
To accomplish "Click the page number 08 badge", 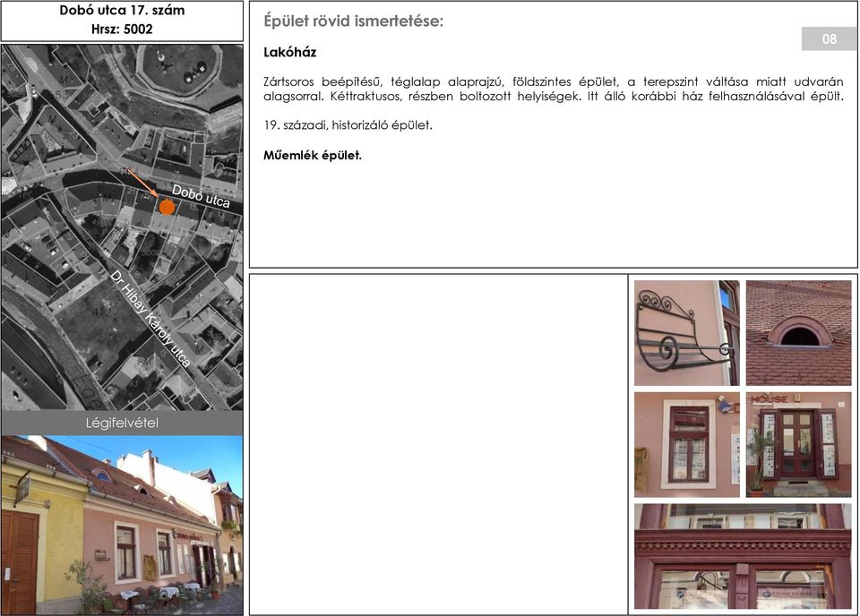I will pyautogui.click(x=829, y=38).
